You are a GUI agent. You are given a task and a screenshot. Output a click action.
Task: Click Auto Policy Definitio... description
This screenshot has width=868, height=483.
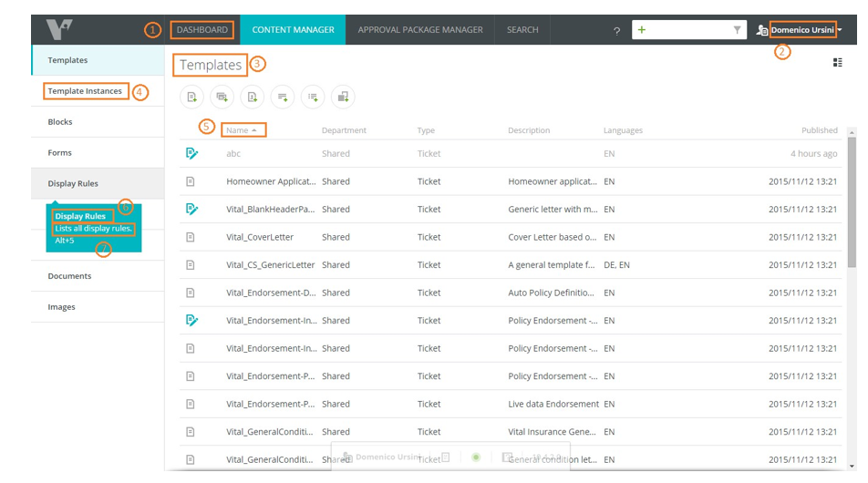(551, 293)
